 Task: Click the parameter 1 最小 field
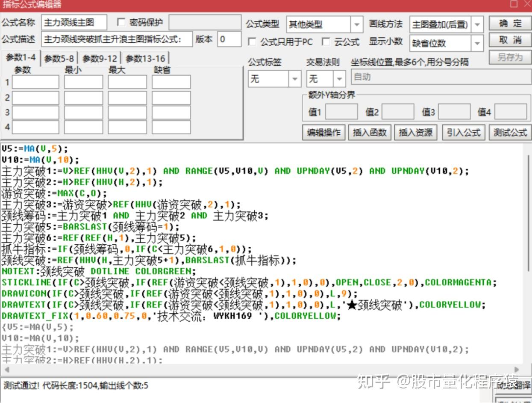pos(84,82)
